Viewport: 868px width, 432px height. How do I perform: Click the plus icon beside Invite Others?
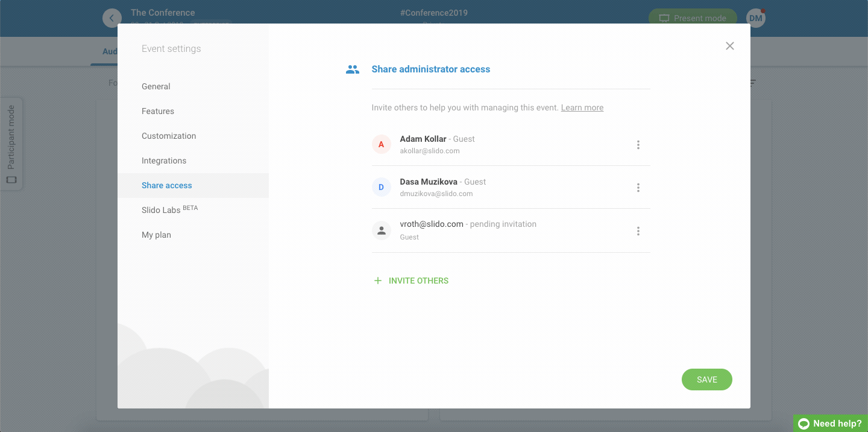coord(378,281)
